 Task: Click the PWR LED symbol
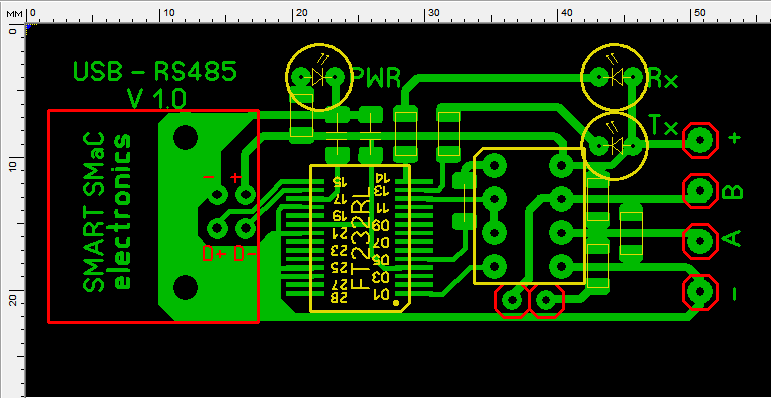pyautogui.click(x=319, y=77)
